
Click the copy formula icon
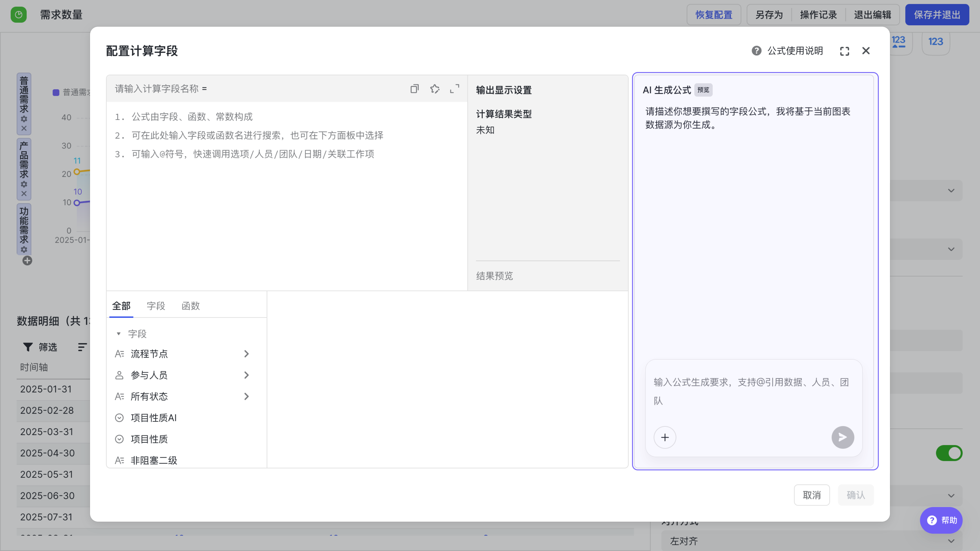pyautogui.click(x=414, y=88)
